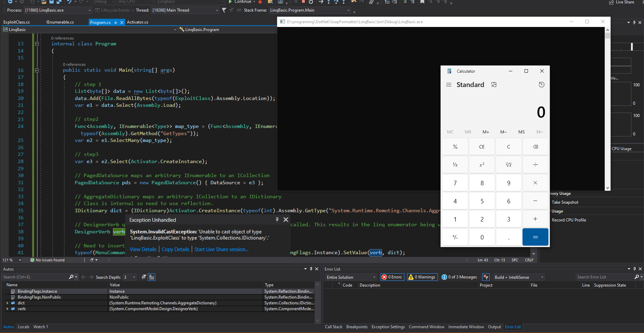Screen dimensions: 644x333
Task: Click into Search Error List field
Action: point(605,277)
